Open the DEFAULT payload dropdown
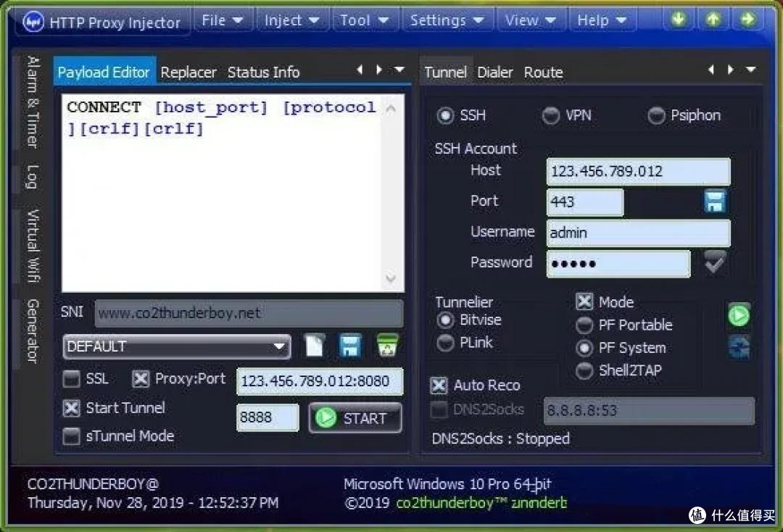783x532 pixels. pos(177,346)
